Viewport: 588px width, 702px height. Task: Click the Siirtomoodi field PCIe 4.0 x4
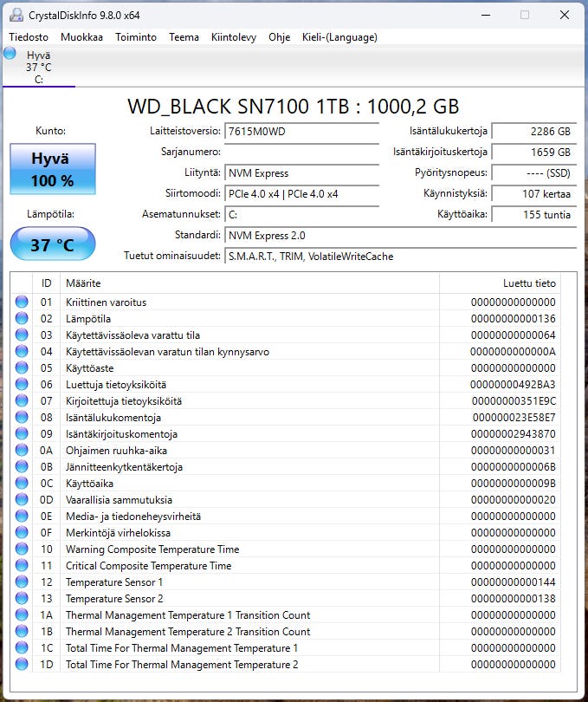point(301,194)
